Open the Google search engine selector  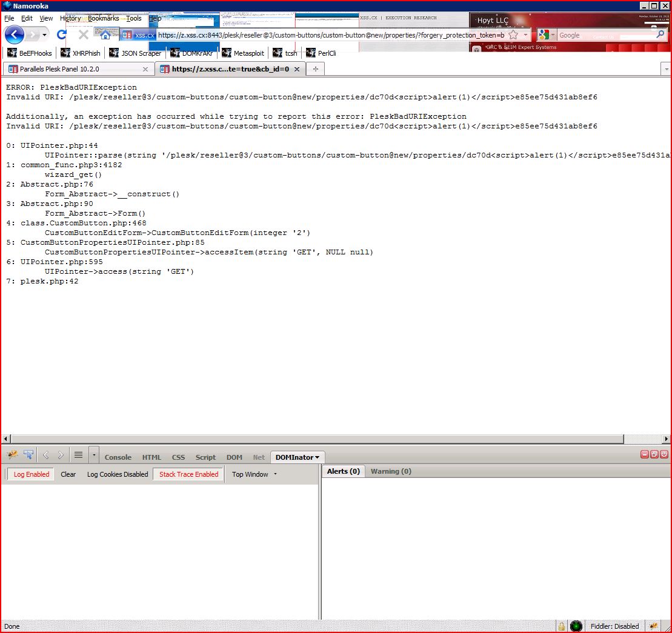(x=547, y=35)
